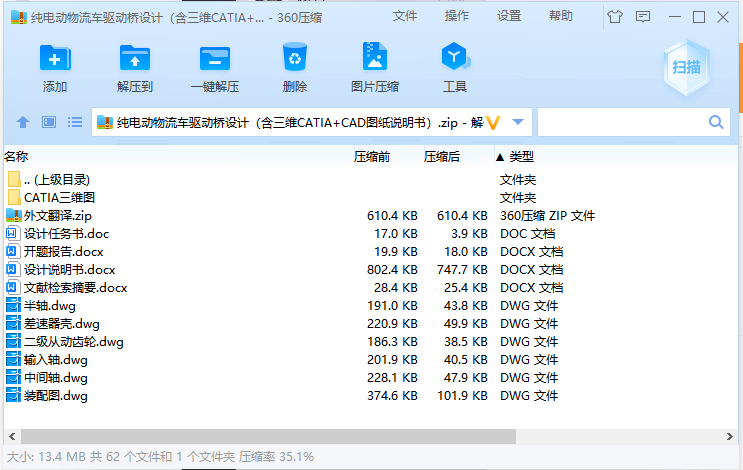Click the 删除 (Delete) recycle icon
The height and width of the screenshot is (470, 743).
coord(295,57)
